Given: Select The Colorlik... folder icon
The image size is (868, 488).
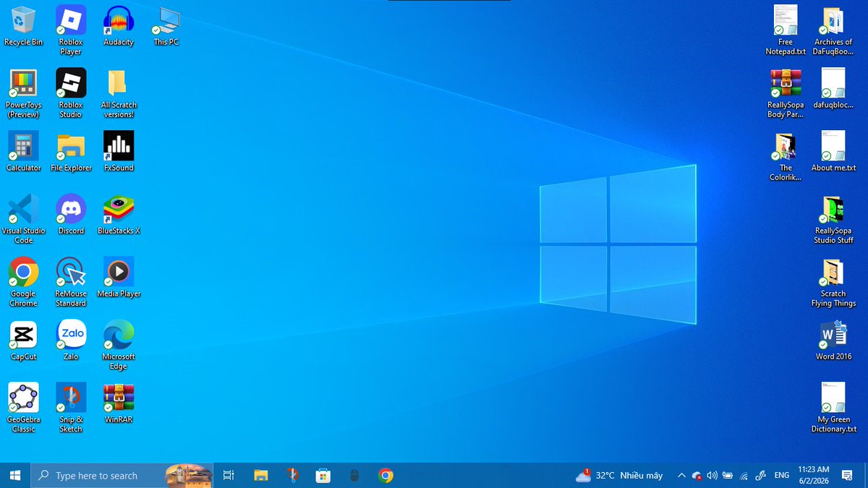Looking at the screenshot, I should [x=786, y=156].
